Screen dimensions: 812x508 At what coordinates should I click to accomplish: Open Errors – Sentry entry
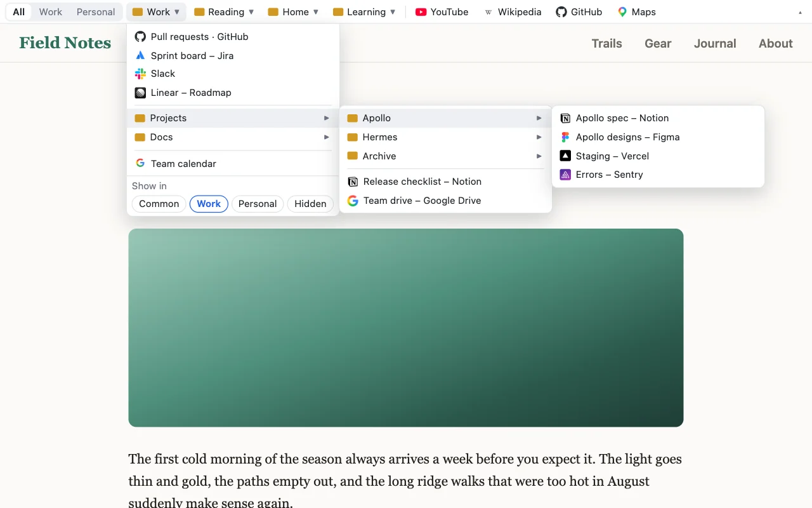tap(658, 175)
